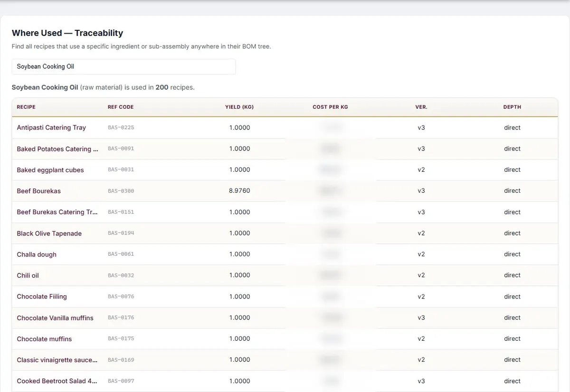Click ref code BAS-0175
The image size is (570, 392).
coord(121,338)
